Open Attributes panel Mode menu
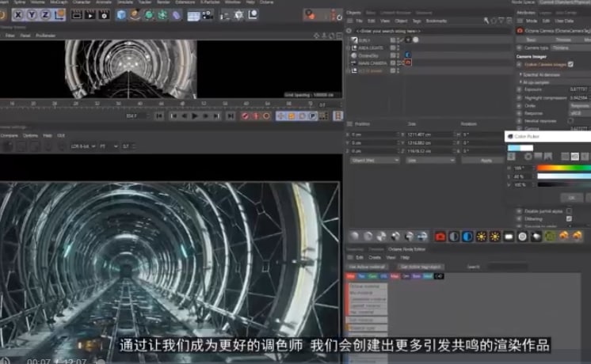 [x=532, y=21]
